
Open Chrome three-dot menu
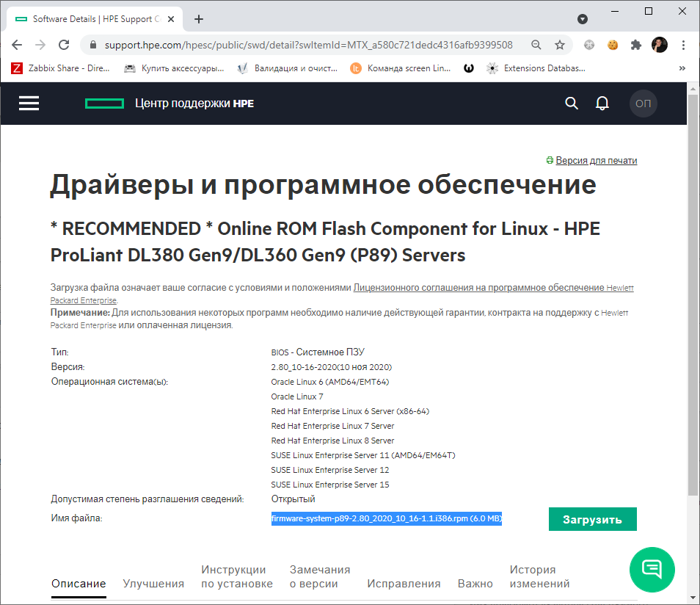coord(683,45)
